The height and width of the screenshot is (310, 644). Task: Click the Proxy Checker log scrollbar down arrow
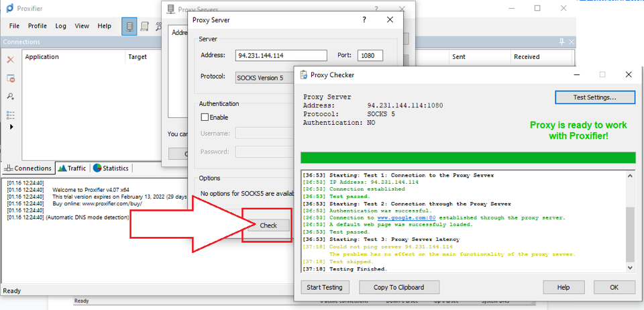coord(630,267)
